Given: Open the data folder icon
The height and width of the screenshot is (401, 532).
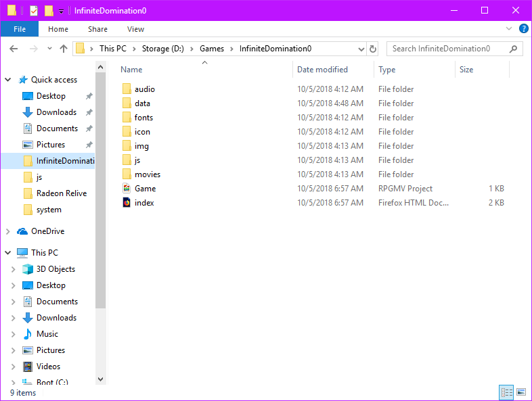Looking at the screenshot, I should 127,103.
